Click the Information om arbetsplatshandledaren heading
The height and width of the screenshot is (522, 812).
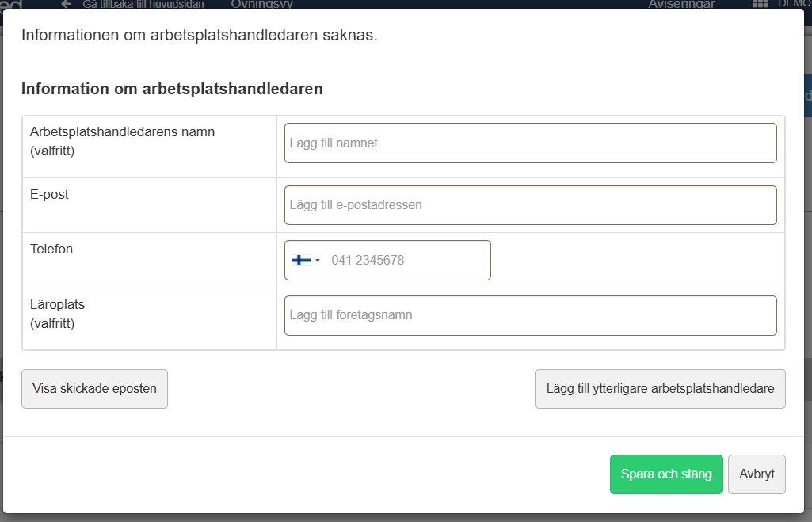[x=172, y=89]
